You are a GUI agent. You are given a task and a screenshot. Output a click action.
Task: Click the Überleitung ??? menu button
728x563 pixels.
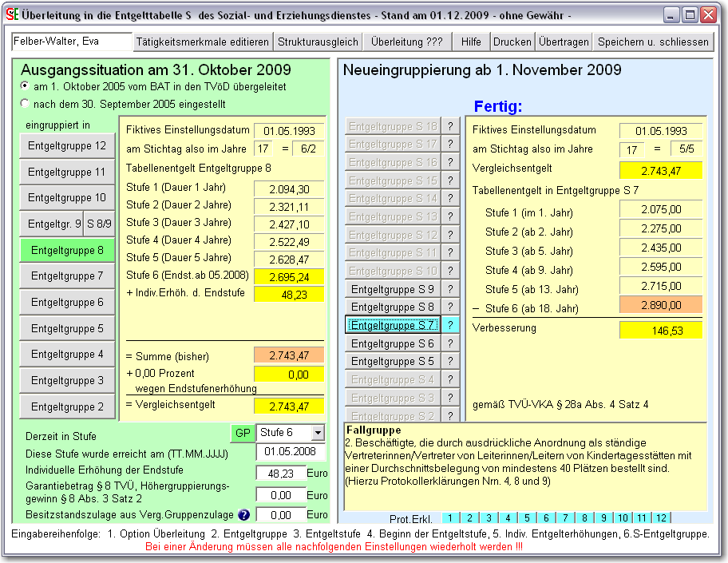407,42
